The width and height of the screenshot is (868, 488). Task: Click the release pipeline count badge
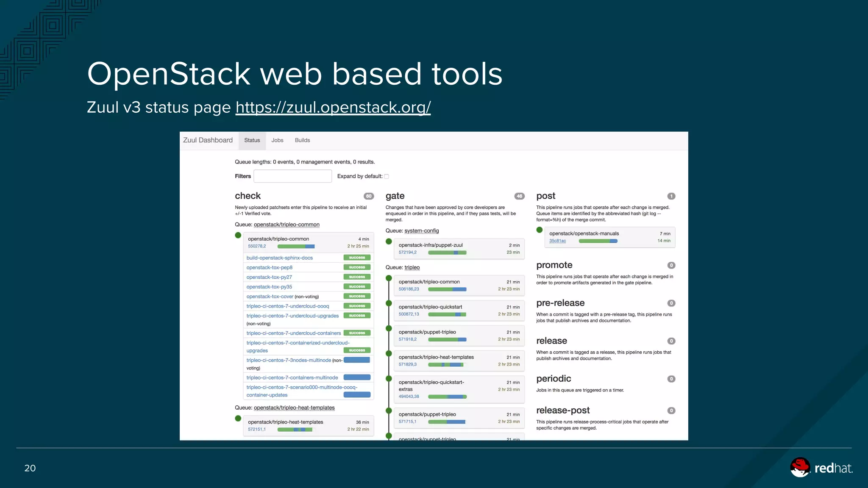671,341
